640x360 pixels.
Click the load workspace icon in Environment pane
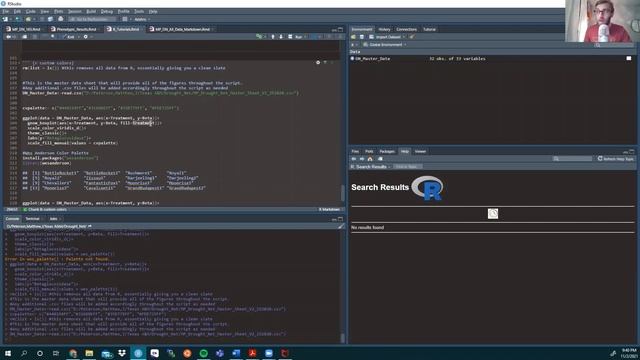[353, 37]
